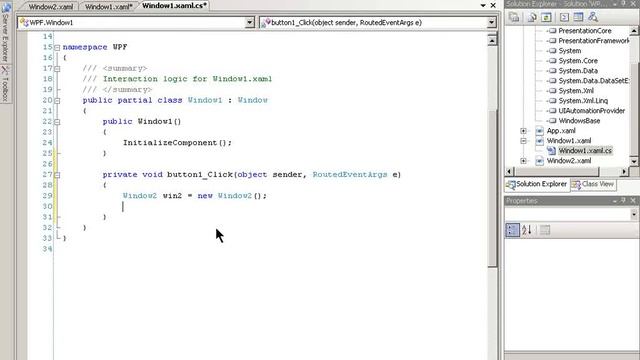Collapse the Window1 class region
The image size is (640, 360).
click(x=57, y=101)
